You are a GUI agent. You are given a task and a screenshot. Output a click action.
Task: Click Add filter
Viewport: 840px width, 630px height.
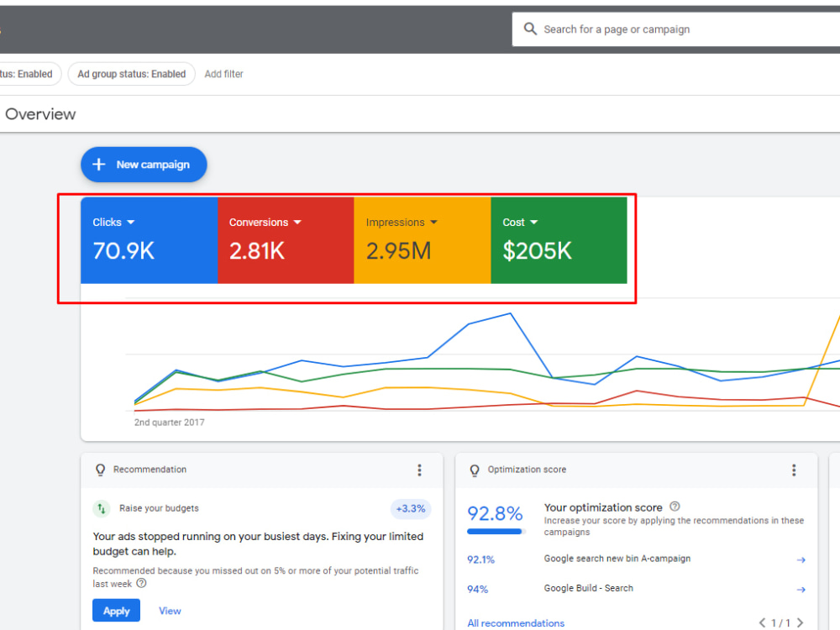[223, 74]
